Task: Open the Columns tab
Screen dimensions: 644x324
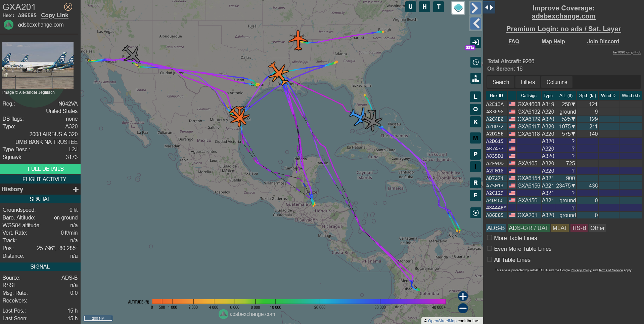Action: pos(557,82)
